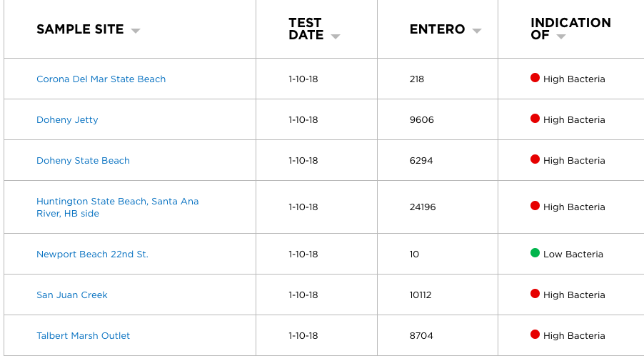This screenshot has width=644, height=356.
Task: Click red dot for San Juan Creek
Action: (535, 294)
